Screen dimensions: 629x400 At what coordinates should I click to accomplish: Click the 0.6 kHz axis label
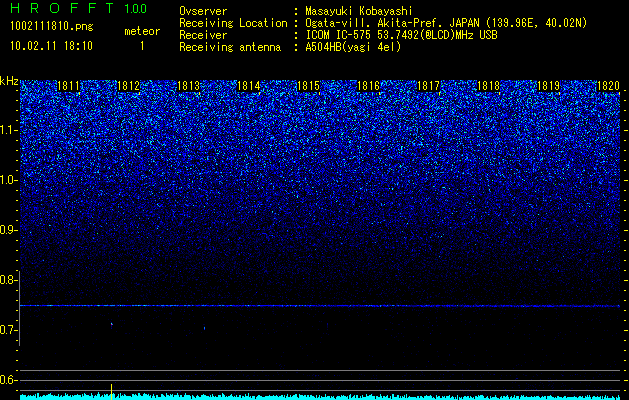(8, 380)
